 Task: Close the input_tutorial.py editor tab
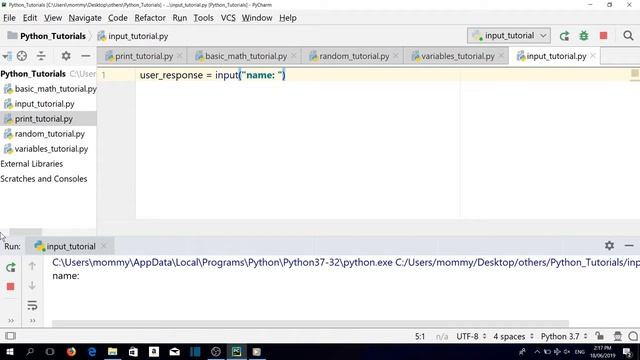[x=593, y=56]
